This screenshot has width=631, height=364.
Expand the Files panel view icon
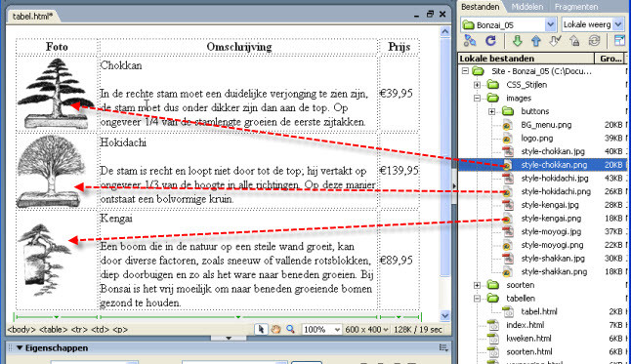[619, 41]
